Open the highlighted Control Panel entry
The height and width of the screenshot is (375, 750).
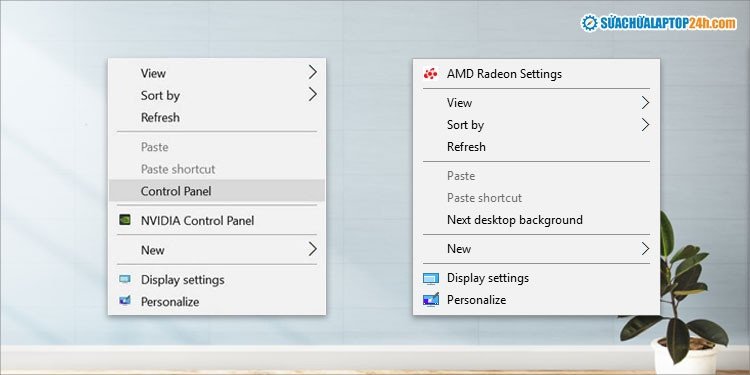217,191
